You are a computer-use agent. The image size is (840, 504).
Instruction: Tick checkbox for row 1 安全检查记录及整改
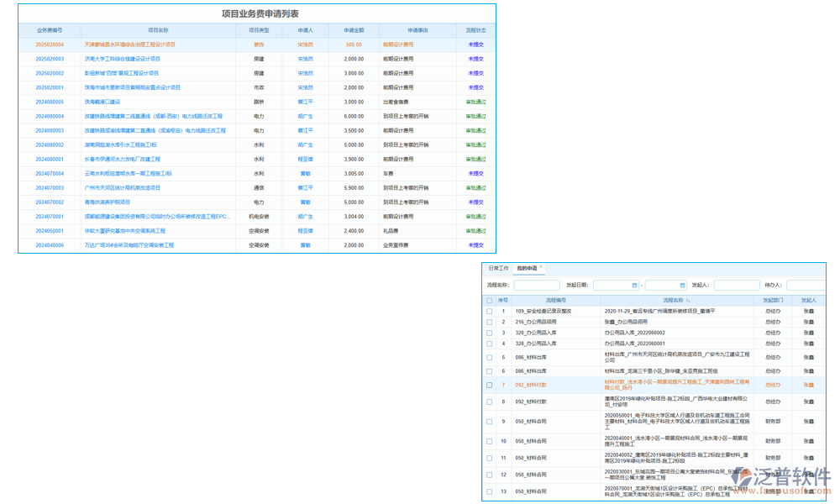point(489,311)
